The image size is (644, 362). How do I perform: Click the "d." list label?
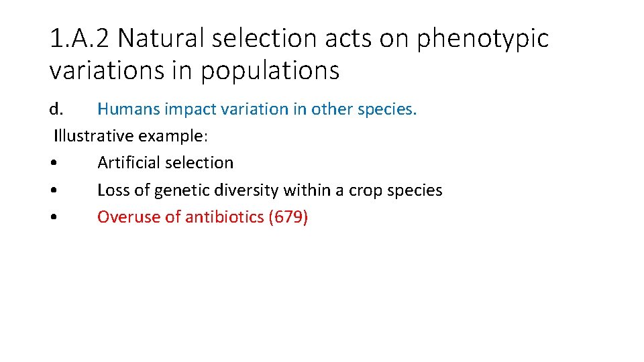click(56, 109)
